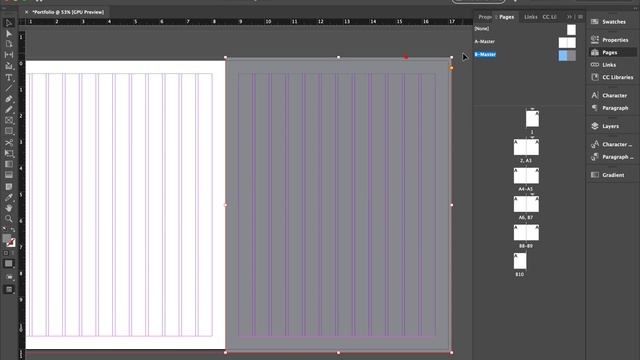Screen dimensions: 640x360
Task: Select the A-Master row
Action: [x=525, y=42]
